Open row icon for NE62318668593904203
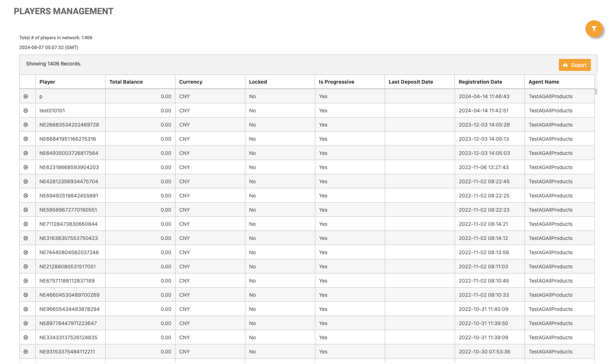Viewport: 612px width, 364px height. (26, 167)
